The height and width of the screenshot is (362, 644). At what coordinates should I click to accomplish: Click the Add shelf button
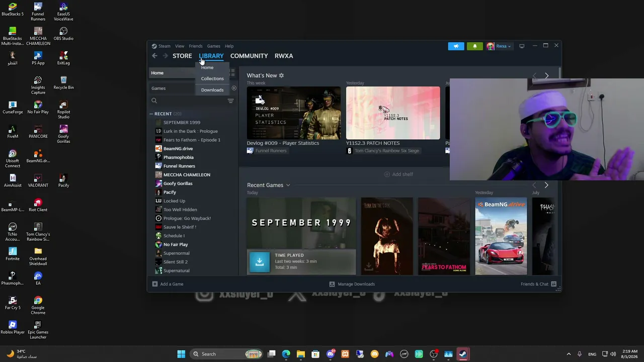[x=398, y=174]
